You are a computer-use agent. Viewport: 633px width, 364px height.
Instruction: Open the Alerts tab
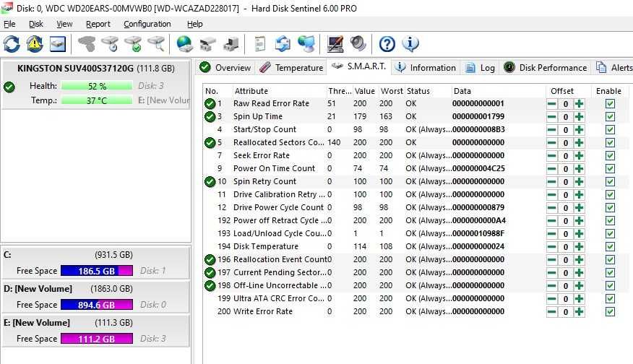coord(614,67)
